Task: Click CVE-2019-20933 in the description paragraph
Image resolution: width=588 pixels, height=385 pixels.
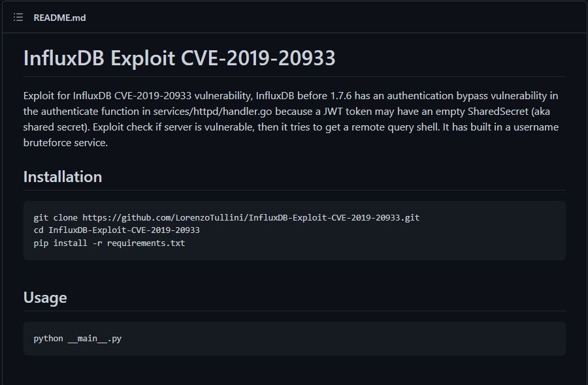Action: tap(153, 96)
